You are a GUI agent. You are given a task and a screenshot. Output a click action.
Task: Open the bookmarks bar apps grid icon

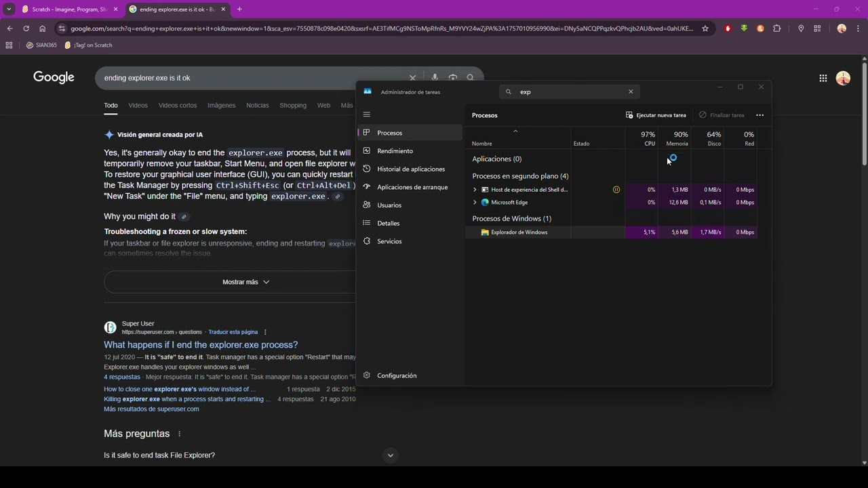[x=9, y=45]
